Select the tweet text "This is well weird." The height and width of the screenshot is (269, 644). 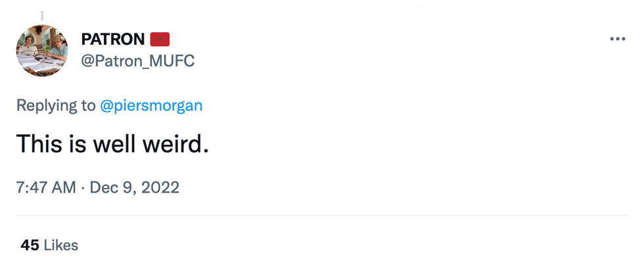pos(112,143)
